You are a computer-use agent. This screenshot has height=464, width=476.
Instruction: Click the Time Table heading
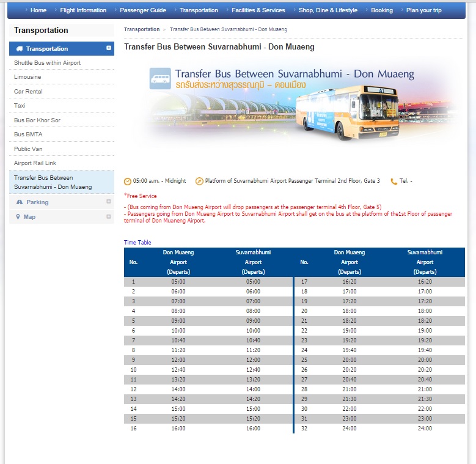coord(137,242)
